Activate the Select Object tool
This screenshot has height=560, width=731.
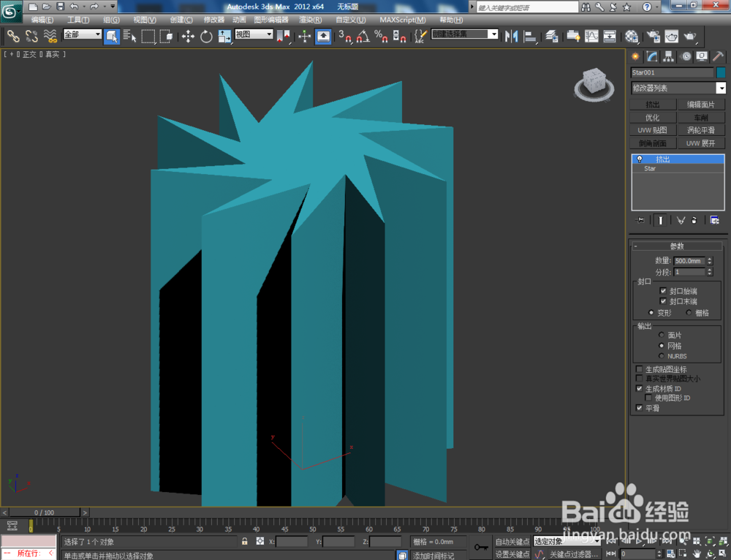pos(111,37)
